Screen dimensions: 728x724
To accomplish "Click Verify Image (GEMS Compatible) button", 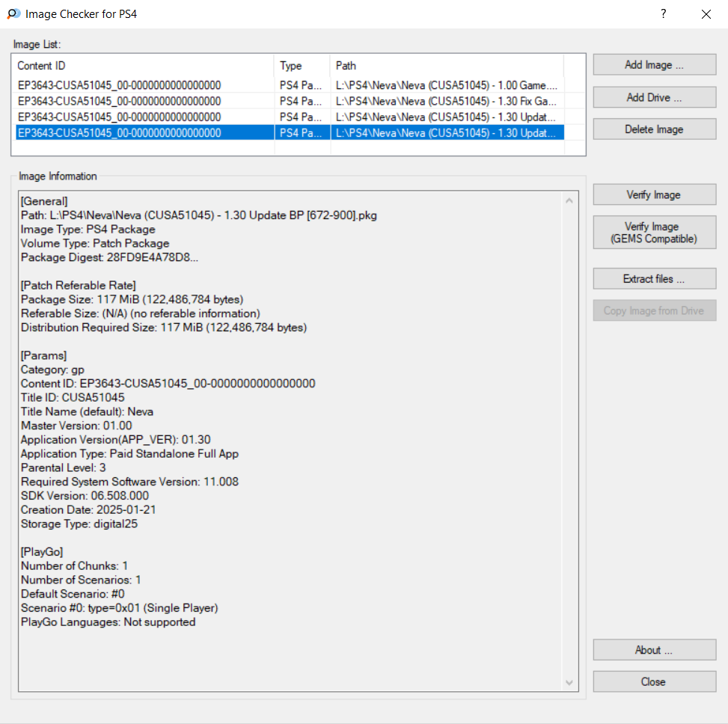I will click(654, 233).
